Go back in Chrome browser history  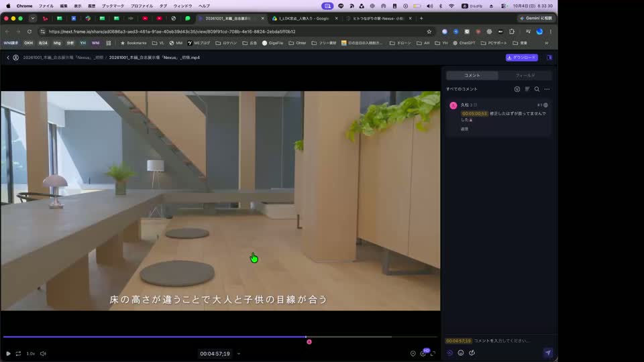7,32
